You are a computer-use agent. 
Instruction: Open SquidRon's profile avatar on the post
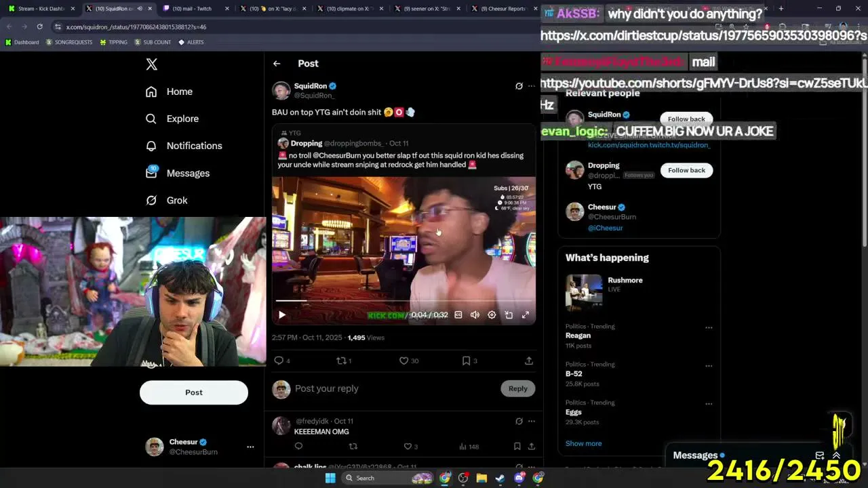(281, 90)
